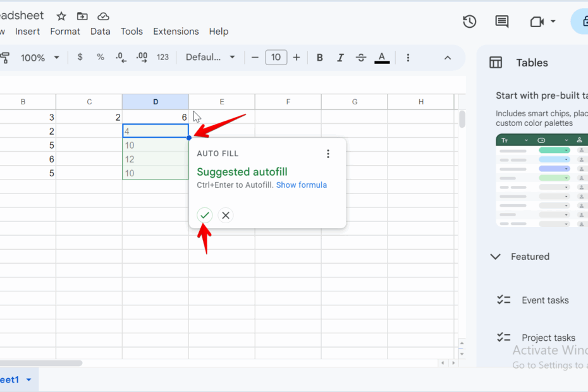
Task: Format as percent
Action: (100, 57)
